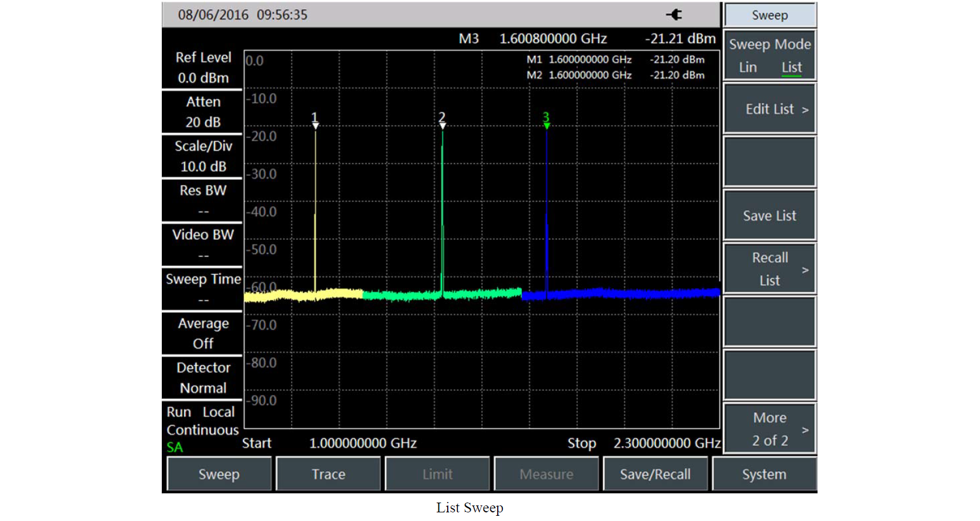Change Atten 20 dB setting
Screen dimensions: 980x521
203,112
